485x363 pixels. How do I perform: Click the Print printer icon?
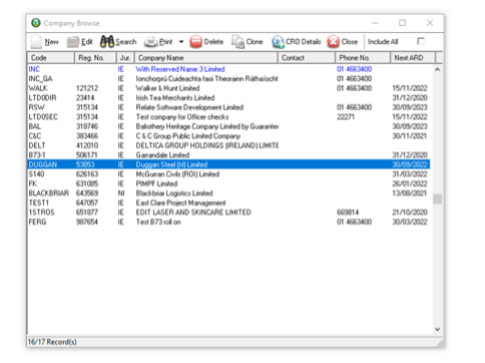[151, 42]
